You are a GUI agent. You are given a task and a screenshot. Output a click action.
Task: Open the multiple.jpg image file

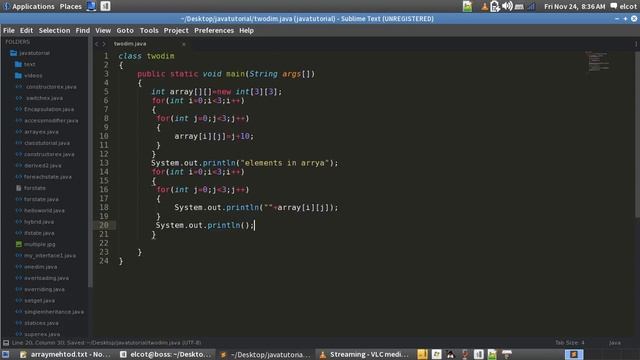pyautogui.click(x=40, y=244)
